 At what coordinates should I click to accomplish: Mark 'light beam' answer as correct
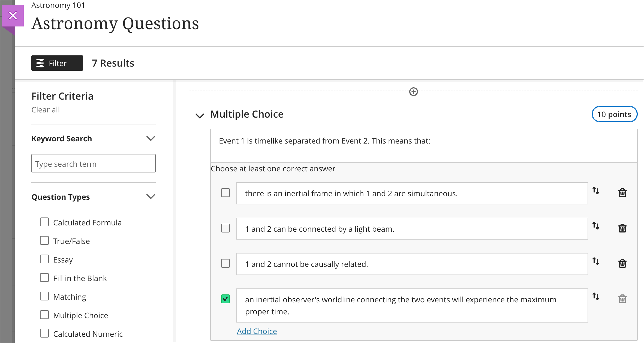coord(225,228)
